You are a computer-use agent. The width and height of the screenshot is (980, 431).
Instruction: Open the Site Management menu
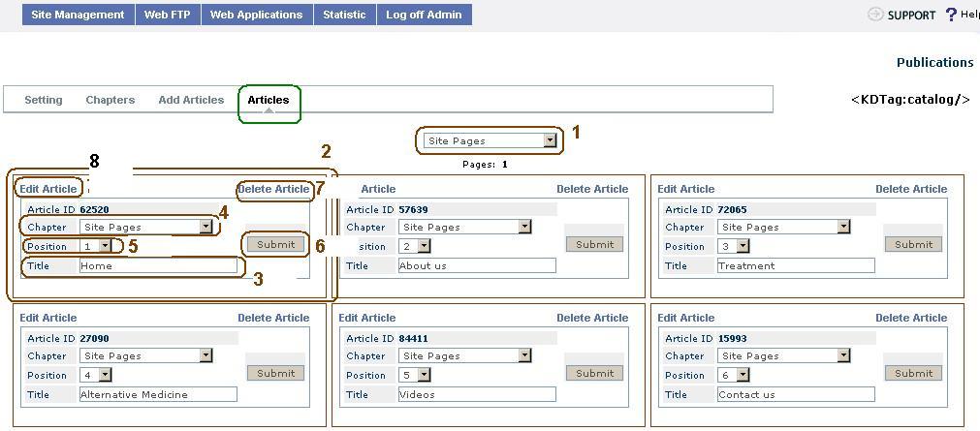coord(78,15)
